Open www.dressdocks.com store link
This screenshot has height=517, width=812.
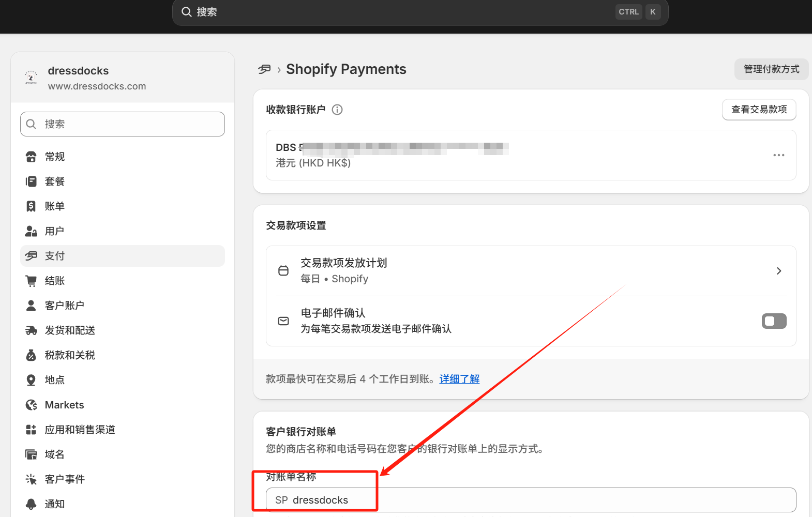(97, 86)
